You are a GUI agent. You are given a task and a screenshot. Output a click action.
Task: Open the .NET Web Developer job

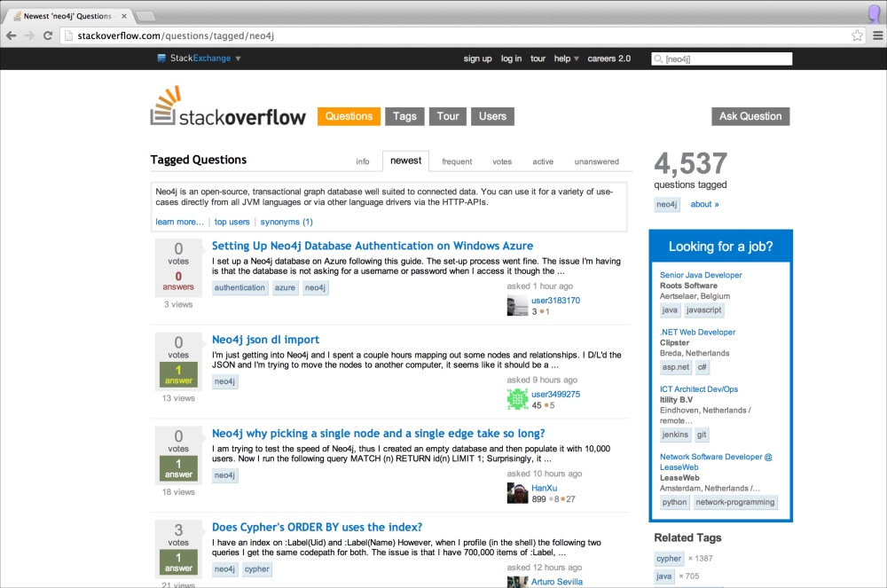click(x=697, y=333)
